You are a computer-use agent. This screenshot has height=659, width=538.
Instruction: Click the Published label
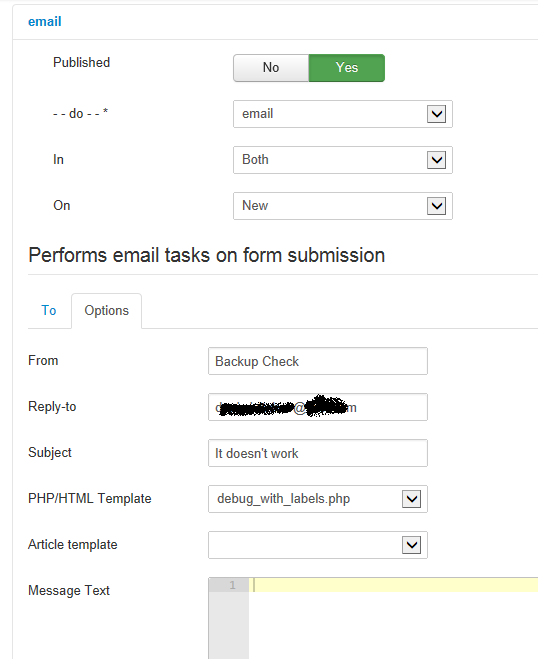click(82, 62)
